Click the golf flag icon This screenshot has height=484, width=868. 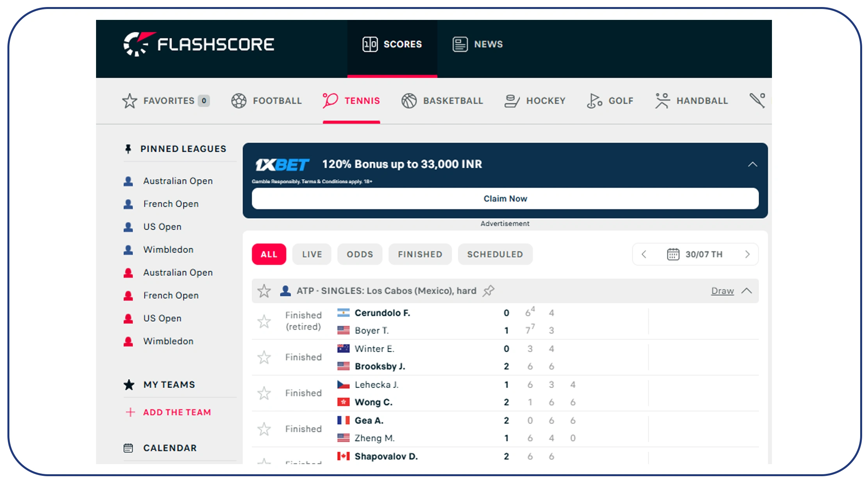[594, 101]
